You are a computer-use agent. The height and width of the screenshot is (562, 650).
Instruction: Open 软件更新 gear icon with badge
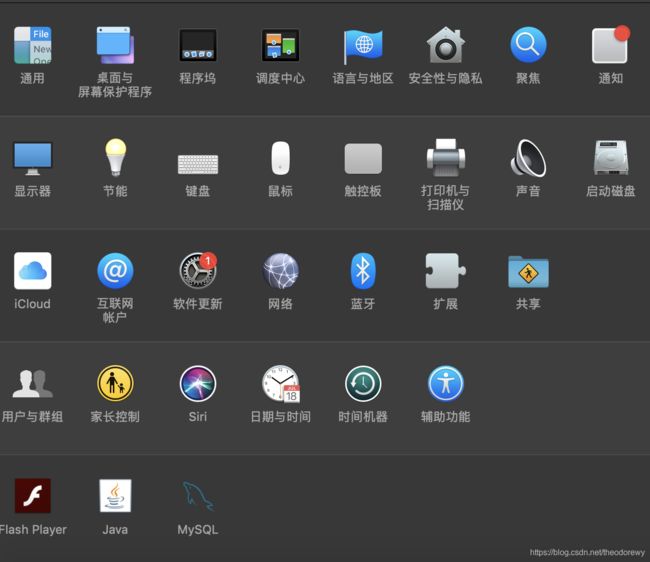pyautogui.click(x=198, y=270)
